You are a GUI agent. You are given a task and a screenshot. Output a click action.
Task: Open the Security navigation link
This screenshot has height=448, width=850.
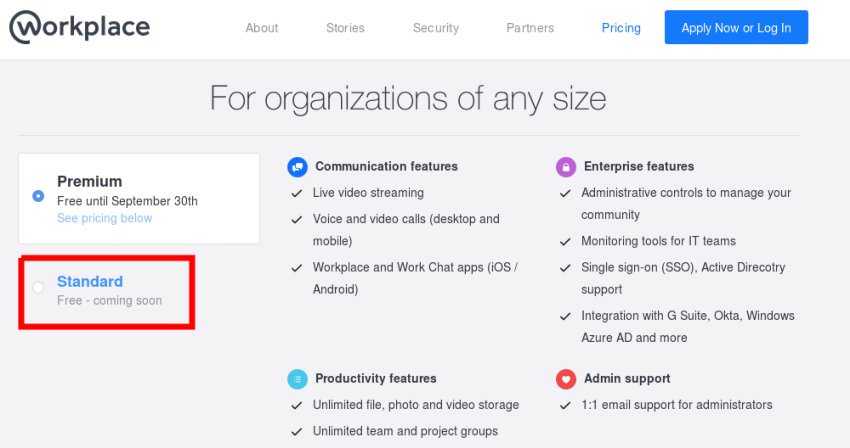[436, 28]
